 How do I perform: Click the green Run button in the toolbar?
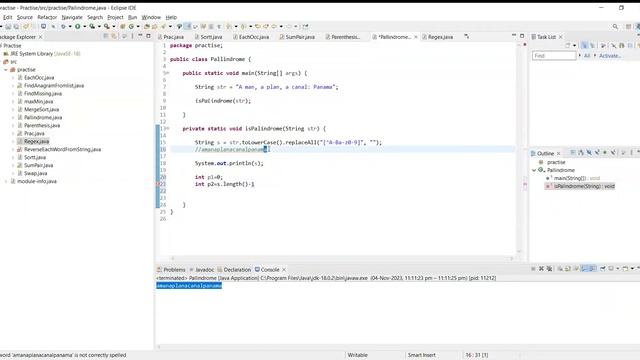[x=78, y=27]
